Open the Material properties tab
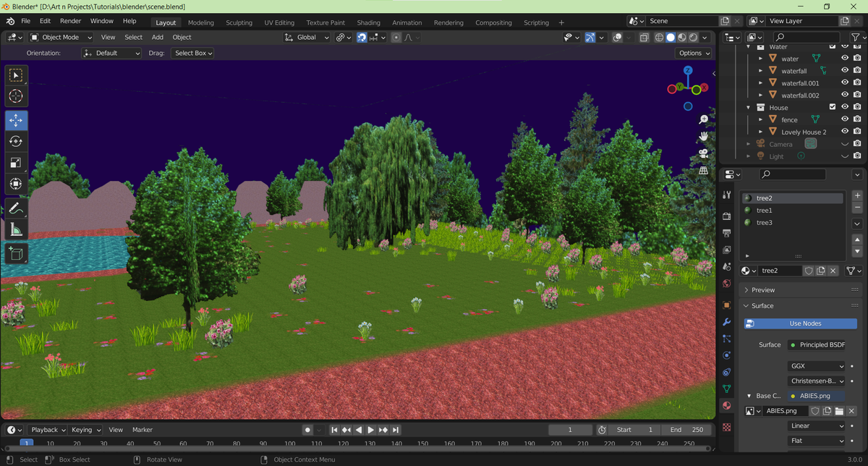 pos(727,406)
